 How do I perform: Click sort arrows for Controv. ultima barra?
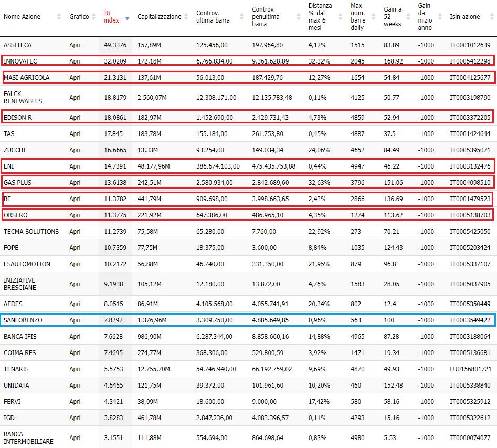coord(242,16)
